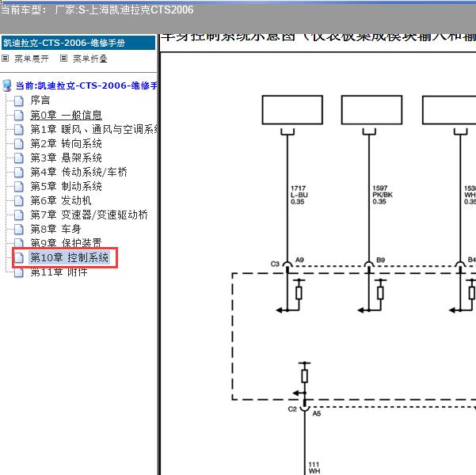
Task: Click wire label 1597 PK/BK 0.35
Action: pyautogui.click(x=383, y=195)
